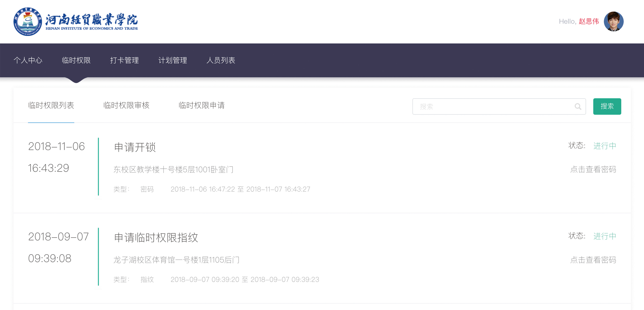Click the magnifier icon in search box
Image resolution: width=644 pixels, height=310 pixels.
point(578,107)
